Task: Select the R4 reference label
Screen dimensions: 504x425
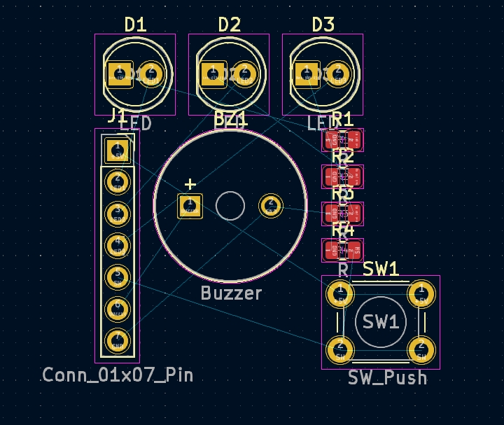Action: coord(342,230)
